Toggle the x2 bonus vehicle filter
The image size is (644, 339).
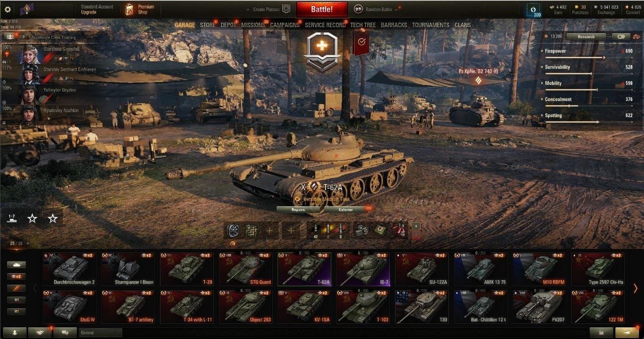(17, 276)
